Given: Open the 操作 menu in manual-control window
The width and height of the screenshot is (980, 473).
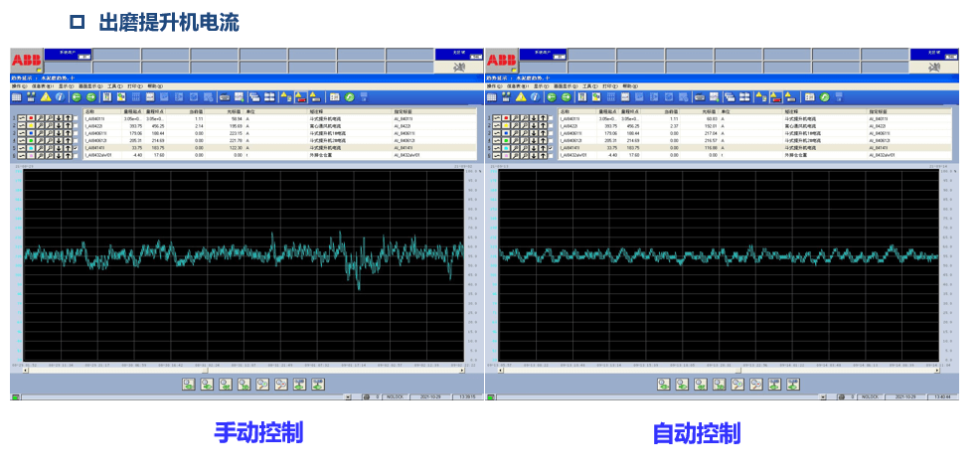Looking at the screenshot, I should (x=19, y=85).
